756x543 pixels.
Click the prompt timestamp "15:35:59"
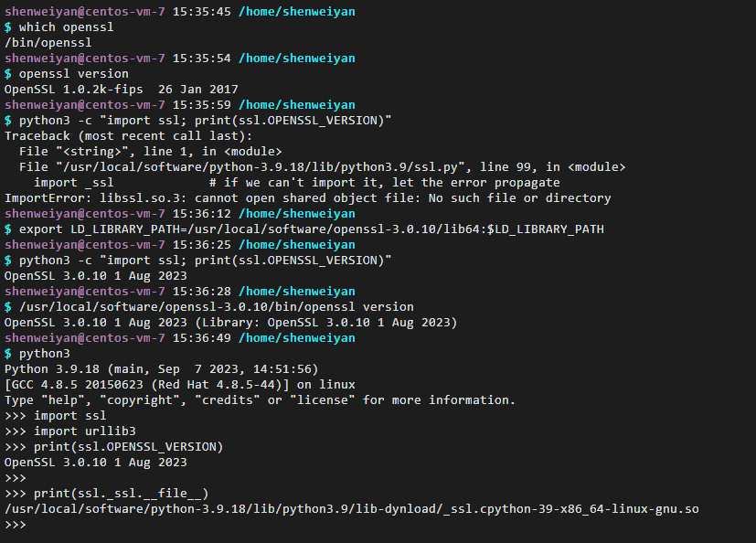tap(202, 104)
